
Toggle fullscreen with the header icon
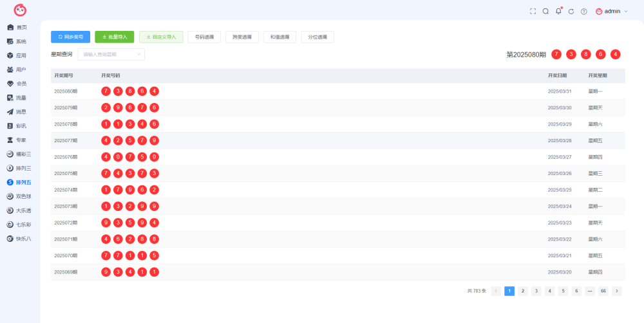point(533,12)
